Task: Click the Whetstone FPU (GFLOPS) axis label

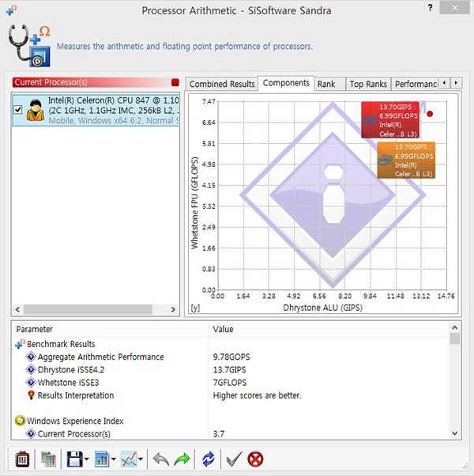Action: pyautogui.click(x=194, y=202)
